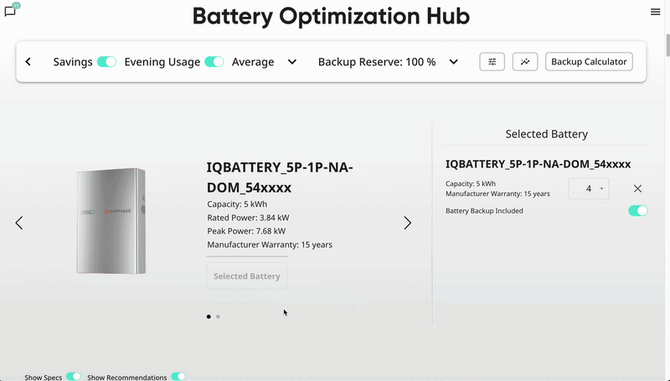Toggle Battery Backup Included switch
The height and width of the screenshot is (381, 670).
(x=638, y=211)
